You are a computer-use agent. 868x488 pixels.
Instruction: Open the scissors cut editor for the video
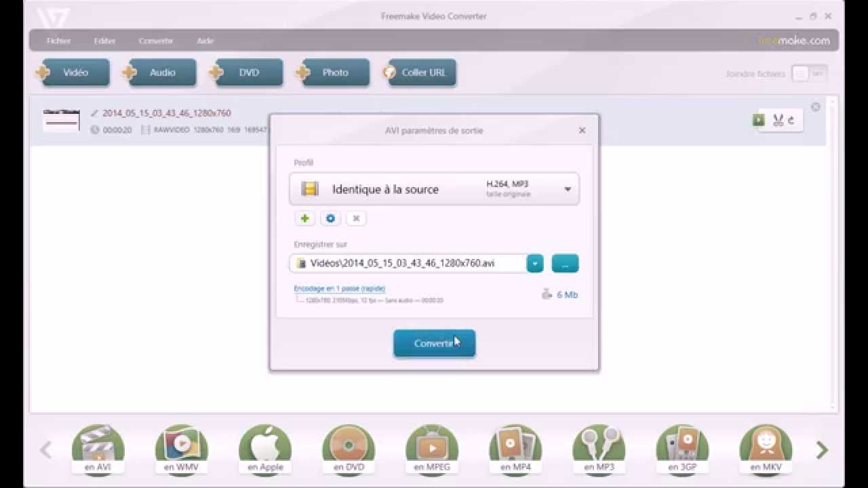778,121
